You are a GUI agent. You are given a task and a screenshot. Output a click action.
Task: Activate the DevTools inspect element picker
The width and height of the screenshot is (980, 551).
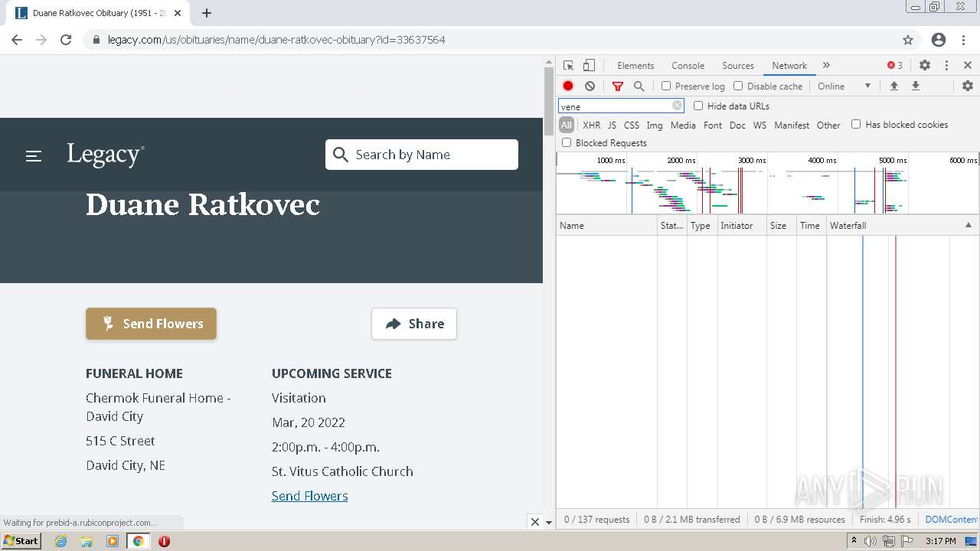568,66
